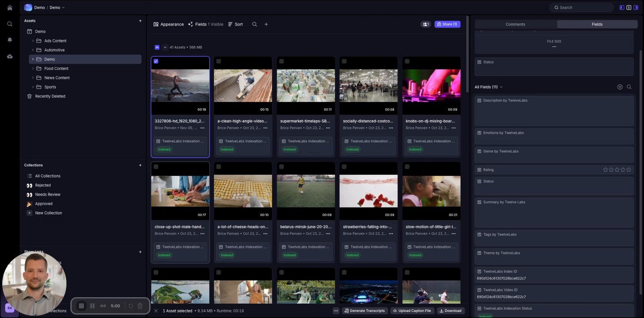644x318 pixels.
Task: Select the supermarket-timelaps asset checkbox
Action: 281,61
